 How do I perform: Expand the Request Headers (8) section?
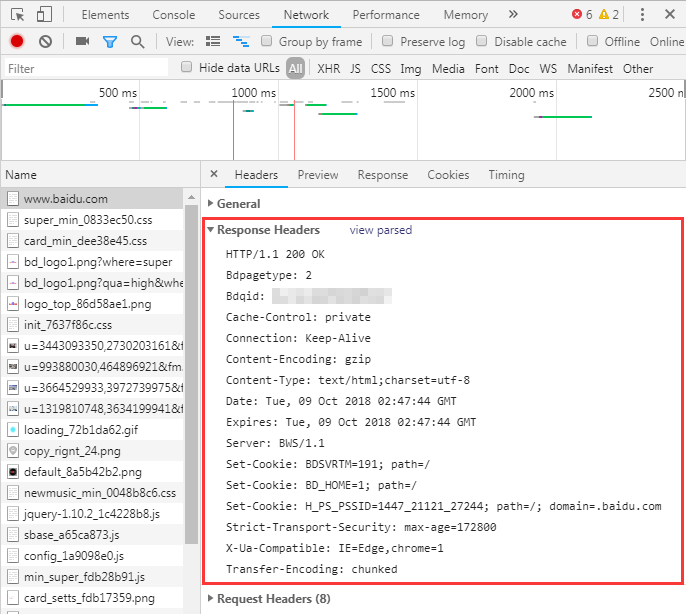coord(273,599)
